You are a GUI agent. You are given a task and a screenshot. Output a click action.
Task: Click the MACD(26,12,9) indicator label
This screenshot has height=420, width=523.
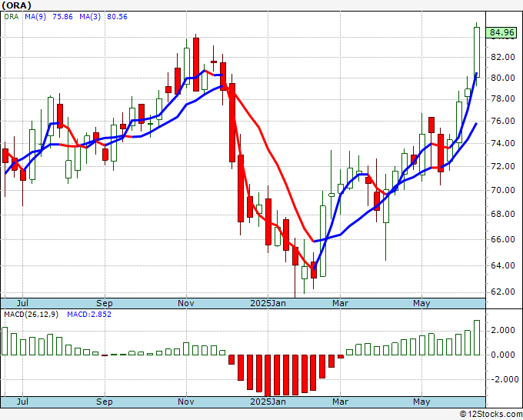[x=31, y=315]
